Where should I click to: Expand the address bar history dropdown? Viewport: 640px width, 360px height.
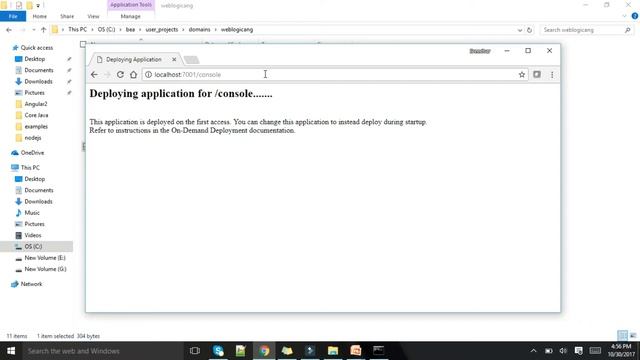coord(520,30)
